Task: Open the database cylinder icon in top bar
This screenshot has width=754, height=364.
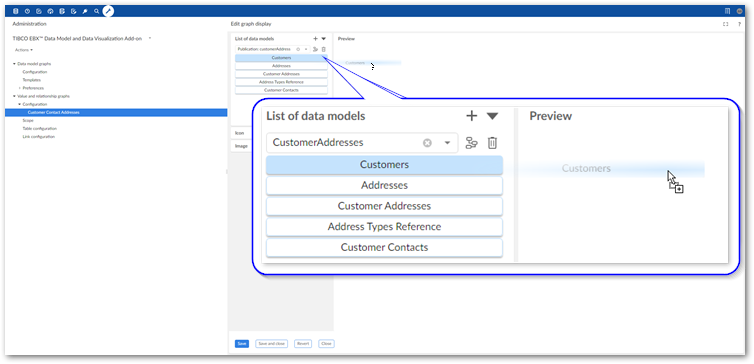Action: tap(16, 11)
